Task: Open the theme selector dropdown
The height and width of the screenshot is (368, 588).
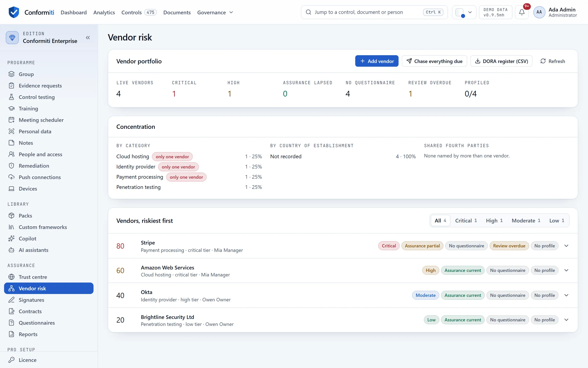Action: (464, 12)
